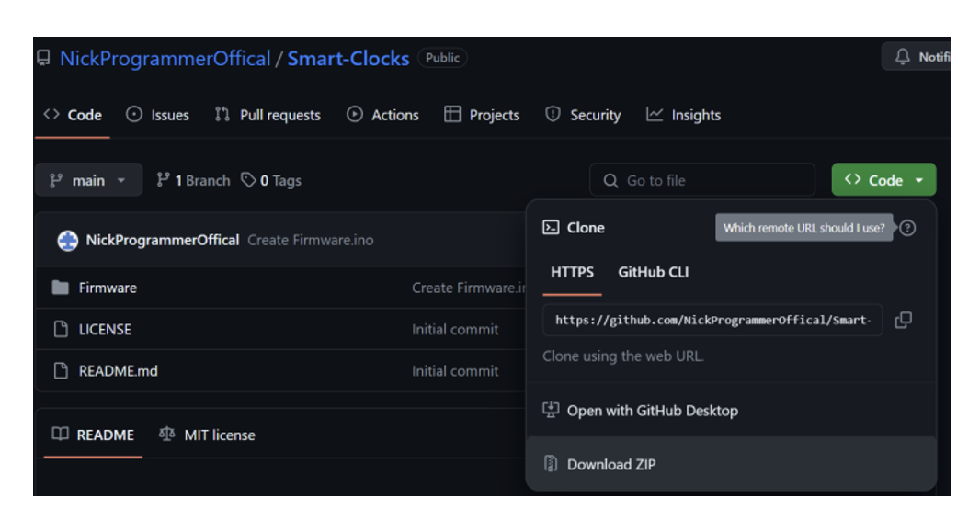Copy the clone URL to clipboard
The height and width of the screenshot is (520, 980).
[903, 321]
